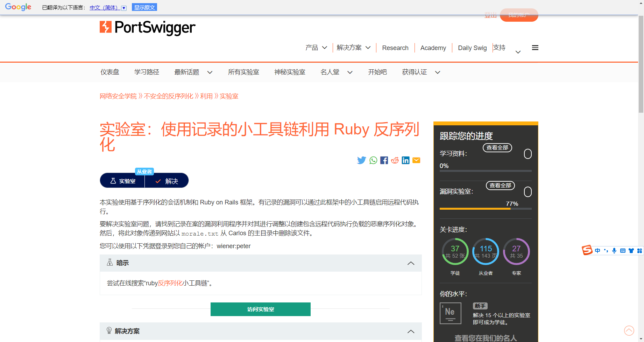Screen dimensions: 644x342
Task: Click the Google Translate logo
Action: pos(18,7)
